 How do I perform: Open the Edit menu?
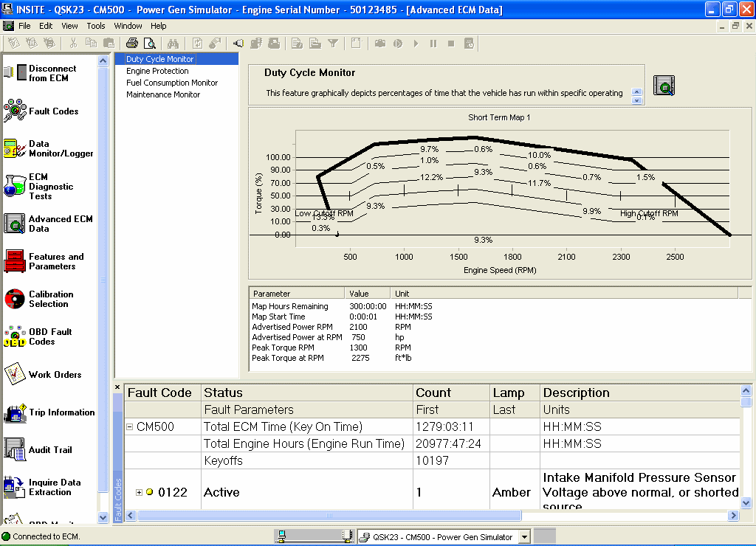46,26
